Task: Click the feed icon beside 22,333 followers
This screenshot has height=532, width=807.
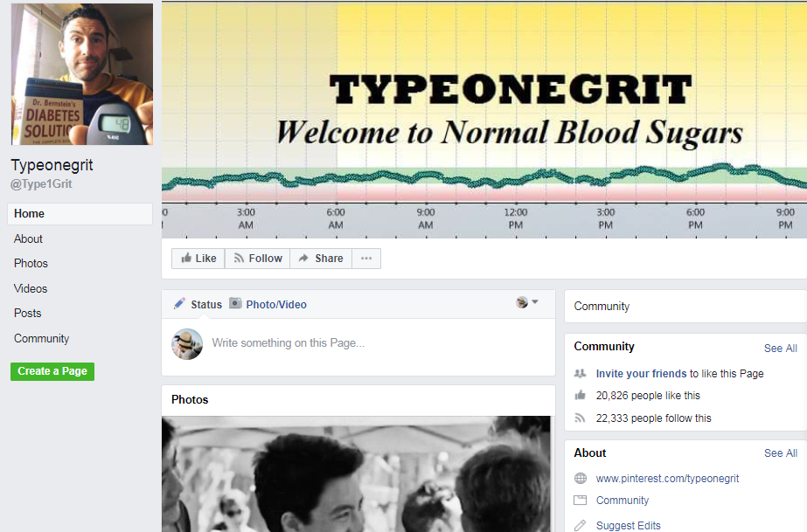Action: coord(580,418)
